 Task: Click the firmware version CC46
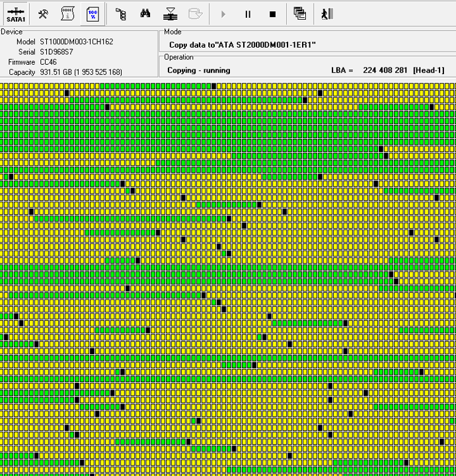point(49,61)
